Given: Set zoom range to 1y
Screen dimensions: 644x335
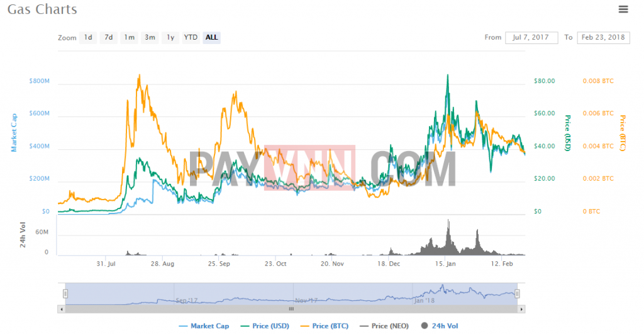Looking at the screenshot, I should click(170, 37).
